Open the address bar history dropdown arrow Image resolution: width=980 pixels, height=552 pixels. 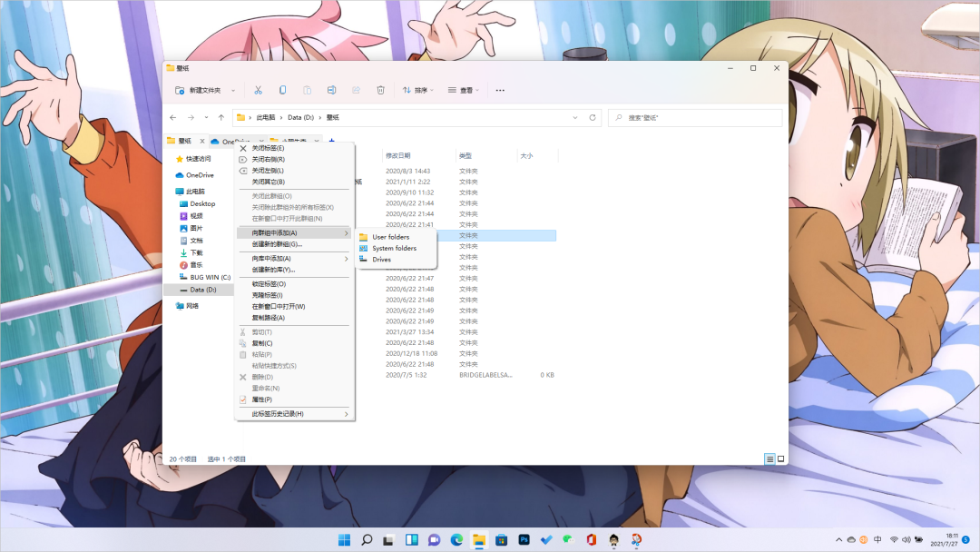click(x=575, y=117)
